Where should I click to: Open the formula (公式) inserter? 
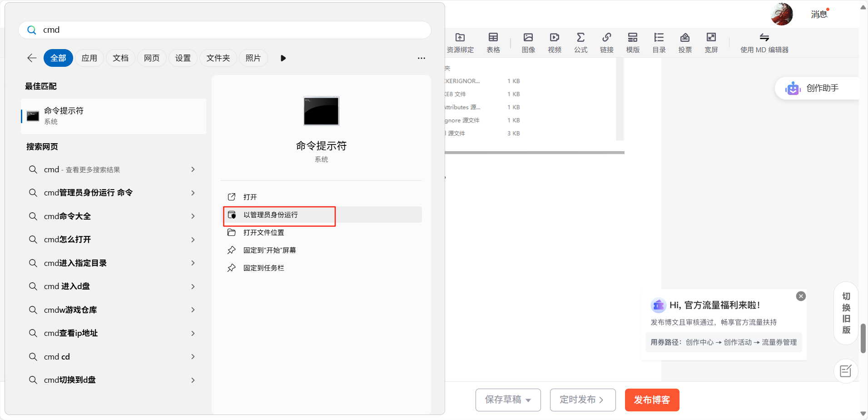(580, 42)
